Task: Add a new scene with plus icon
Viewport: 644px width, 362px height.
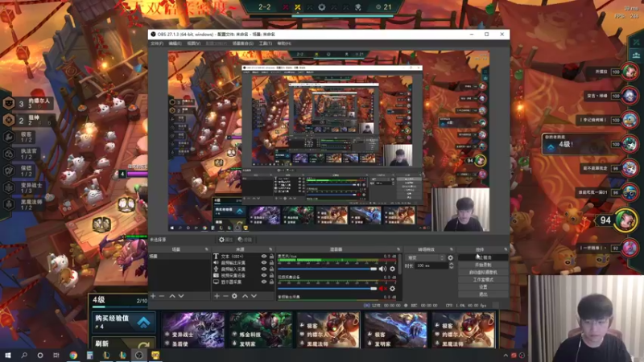Action: point(153,296)
